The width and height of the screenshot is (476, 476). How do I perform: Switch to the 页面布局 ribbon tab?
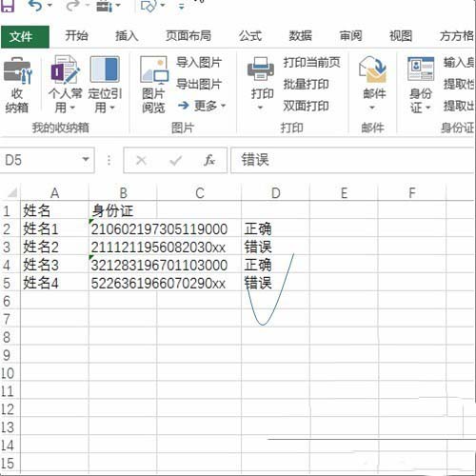tap(188, 36)
